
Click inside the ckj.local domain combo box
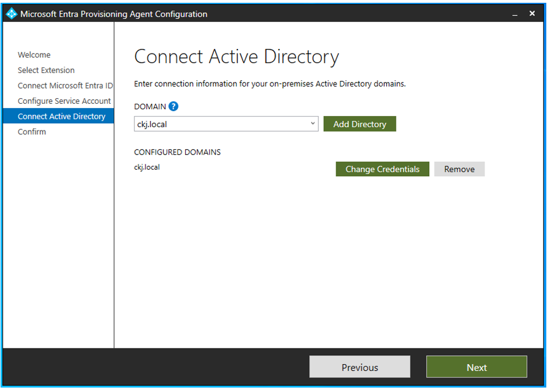220,124
